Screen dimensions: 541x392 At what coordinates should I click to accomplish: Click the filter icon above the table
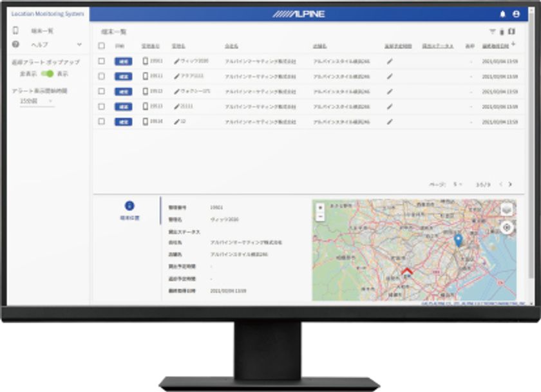[492, 32]
